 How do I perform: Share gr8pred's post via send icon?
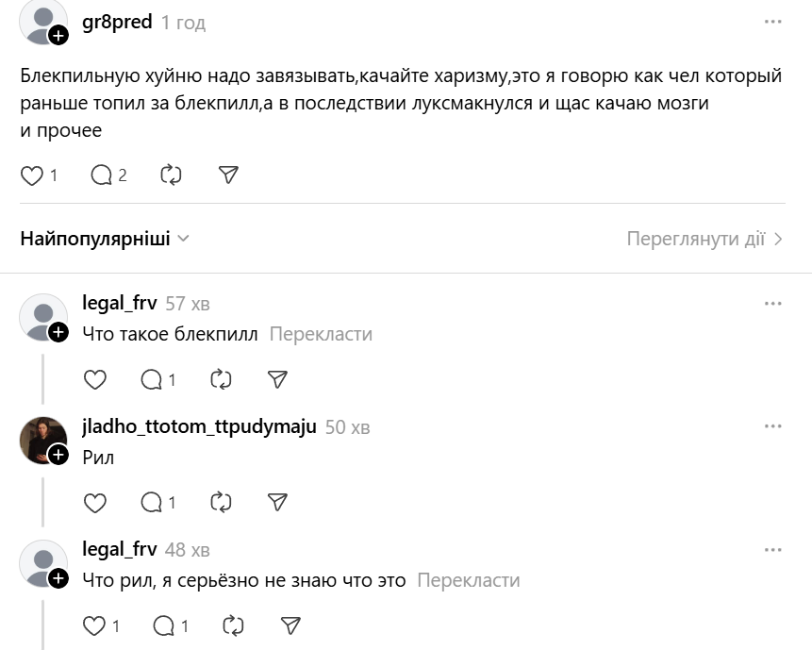[227, 175]
